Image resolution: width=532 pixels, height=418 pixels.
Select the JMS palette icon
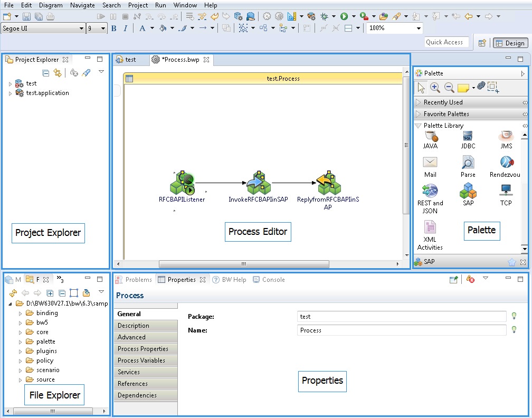(506, 137)
